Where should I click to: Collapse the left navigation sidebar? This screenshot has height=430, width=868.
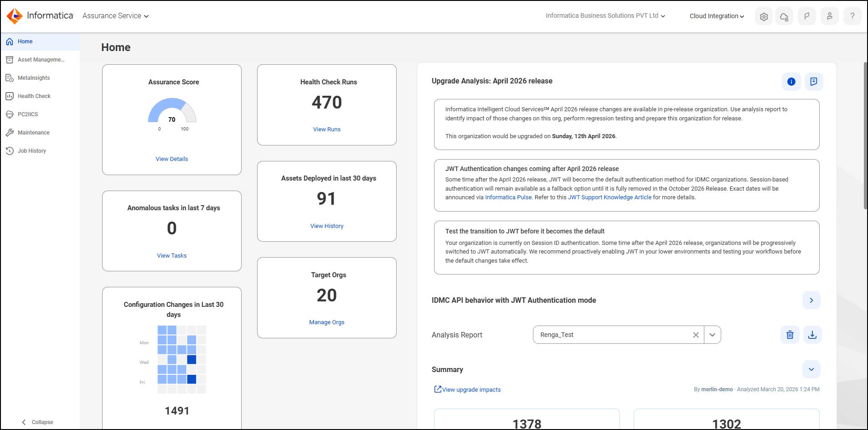pos(37,422)
